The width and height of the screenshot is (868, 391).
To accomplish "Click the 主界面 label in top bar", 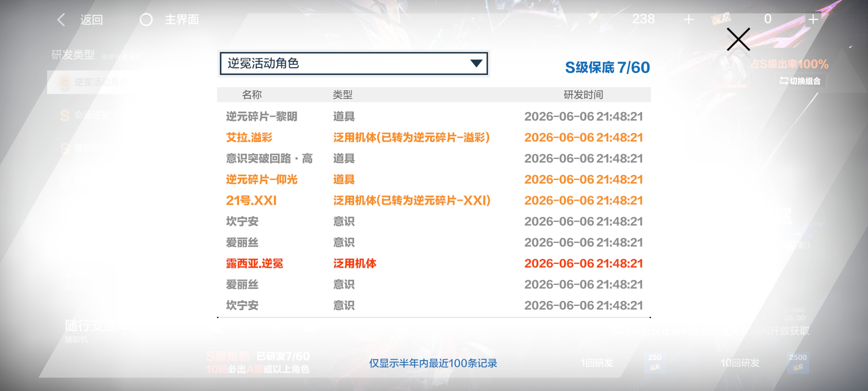I will 182,20.
